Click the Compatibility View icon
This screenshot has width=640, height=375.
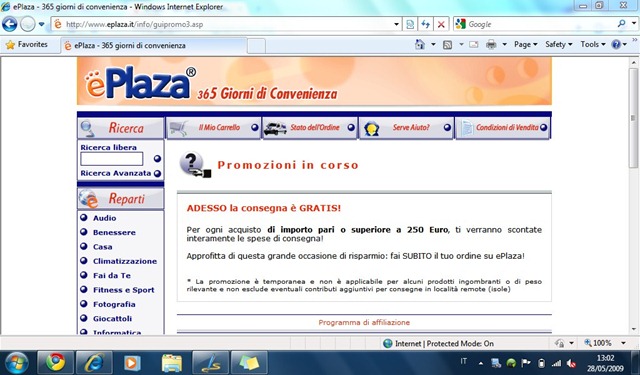coord(410,24)
